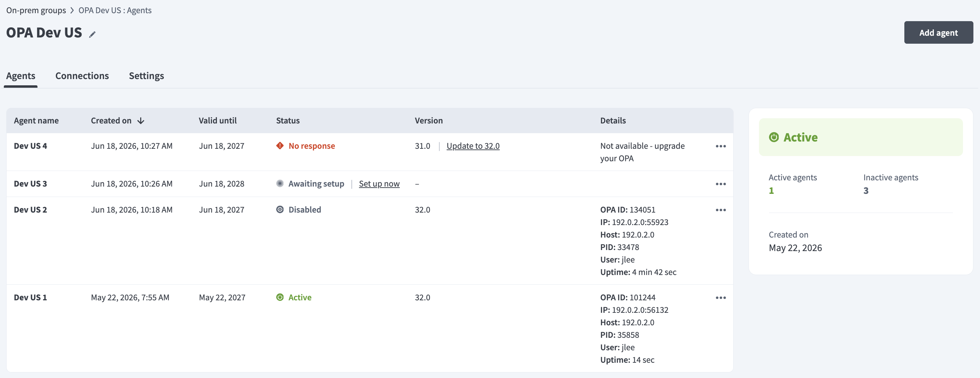Screen dimensions: 980x378
Task: Navigate to On-prem groups breadcrumb
Action: [36, 10]
